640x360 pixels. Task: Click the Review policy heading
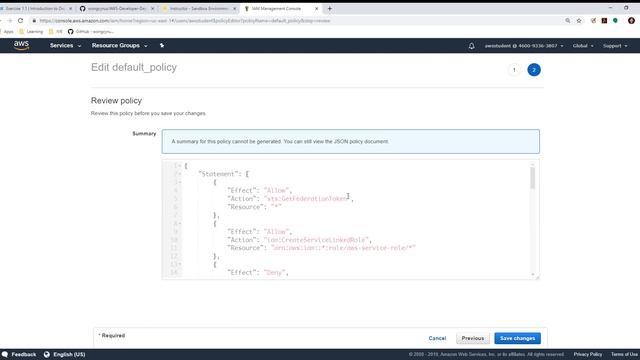pyautogui.click(x=116, y=100)
